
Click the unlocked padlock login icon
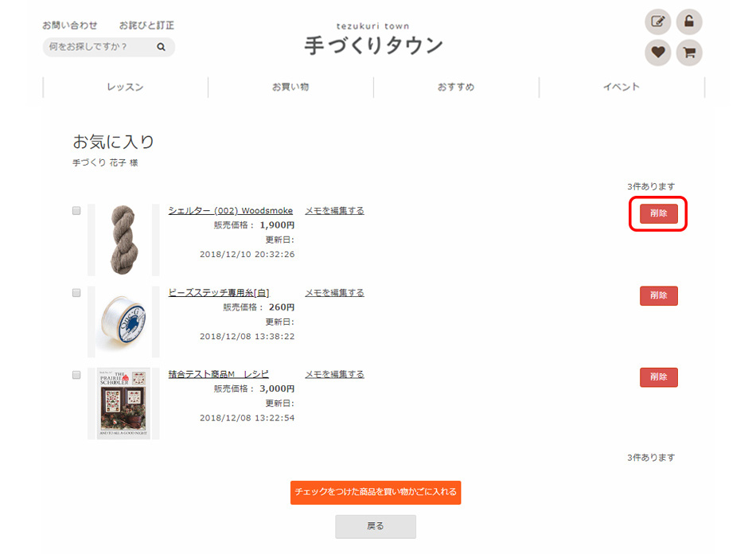pyautogui.click(x=689, y=21)
